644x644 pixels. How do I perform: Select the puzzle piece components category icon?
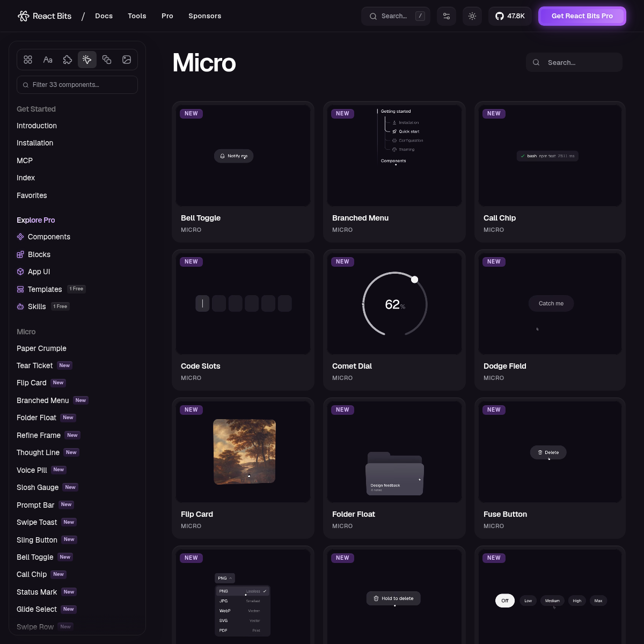68,60
